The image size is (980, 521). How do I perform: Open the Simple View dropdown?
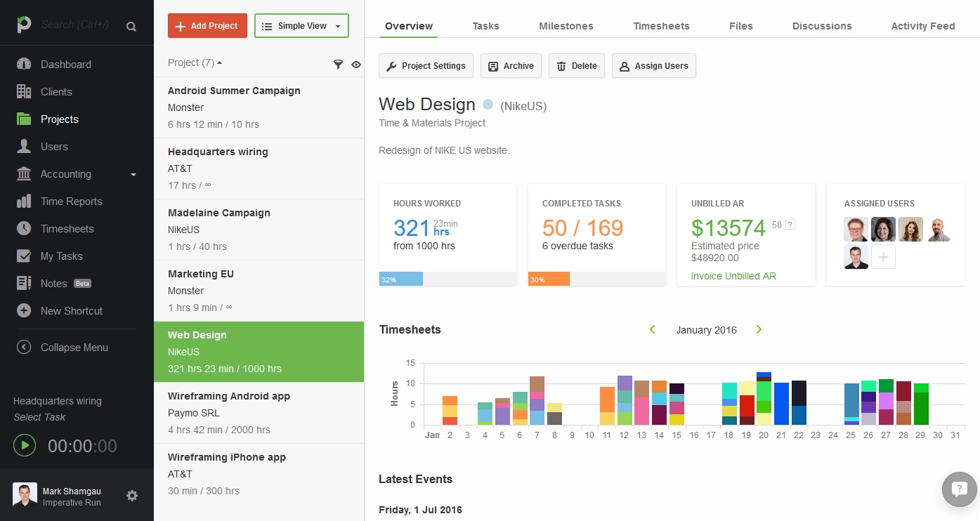tap(301, 26)
